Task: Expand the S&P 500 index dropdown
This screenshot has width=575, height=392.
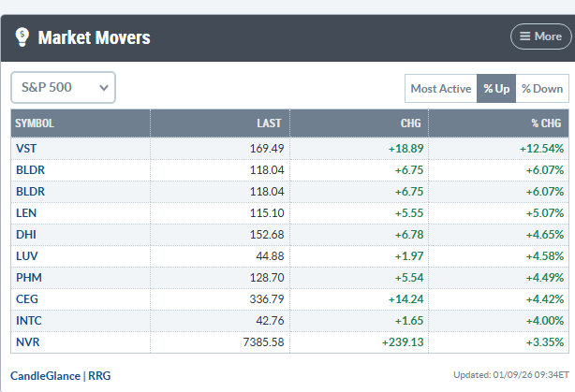Action: [63, 87]
